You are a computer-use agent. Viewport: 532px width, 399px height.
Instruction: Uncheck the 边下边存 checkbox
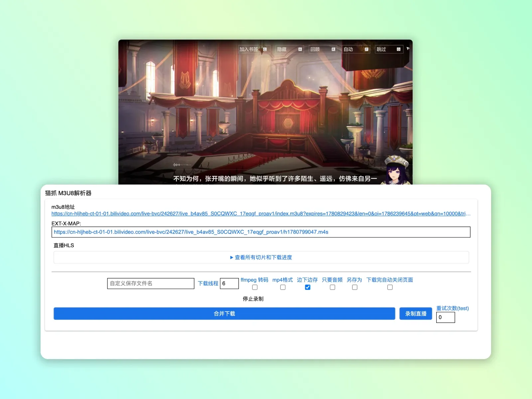308,287
